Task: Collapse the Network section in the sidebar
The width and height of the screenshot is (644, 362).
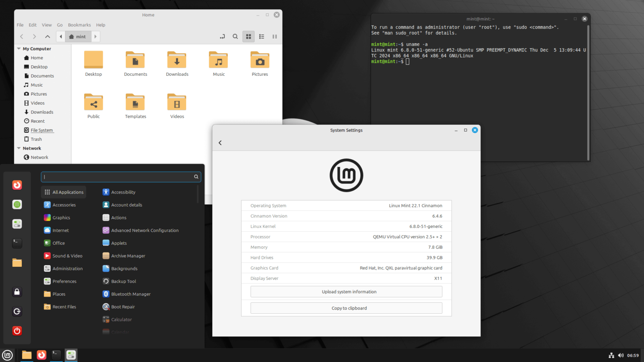Action: click(18, 148)
